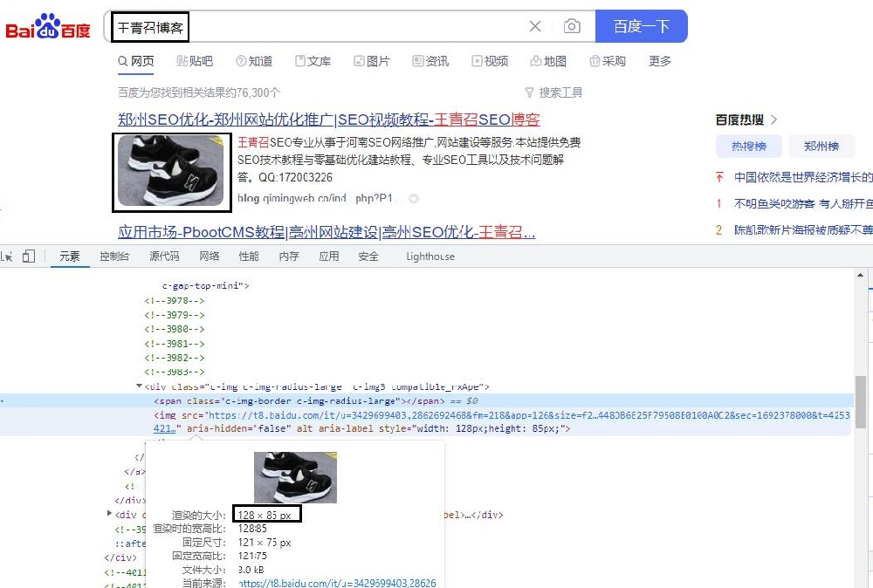Select the 热搜榜 tab

pyautogui.click(x=749, y=147)
